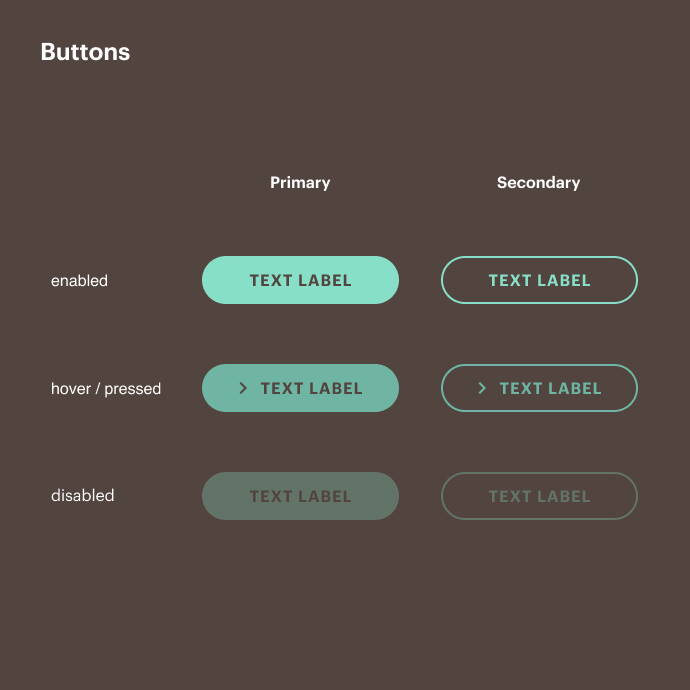
Task: Click the word hover in the state label
Action: coord(71,388)
